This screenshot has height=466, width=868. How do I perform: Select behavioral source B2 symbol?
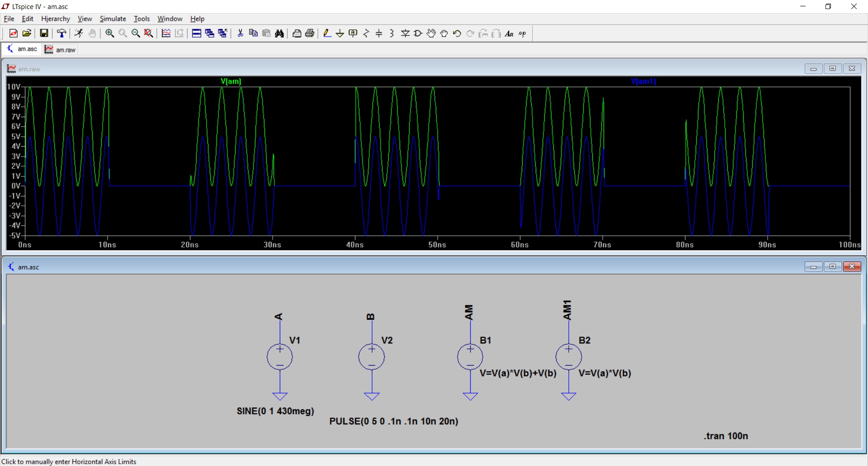[x=569, y=357]
